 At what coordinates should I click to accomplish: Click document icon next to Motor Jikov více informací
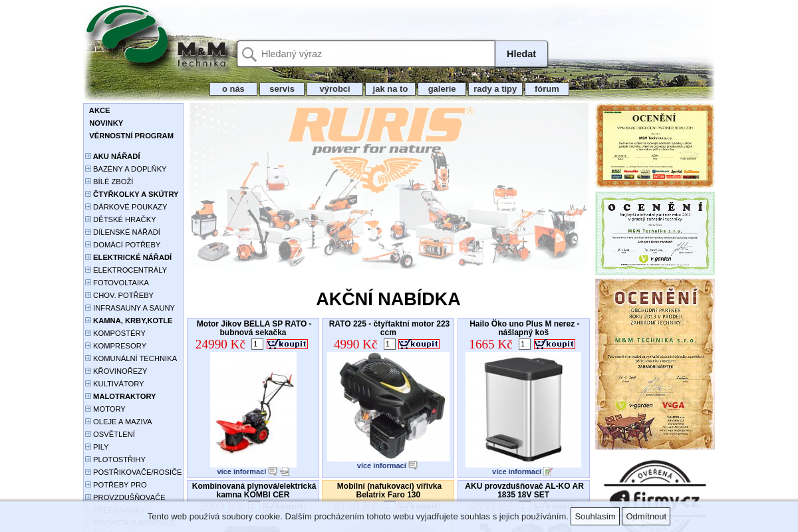point(285,471)
